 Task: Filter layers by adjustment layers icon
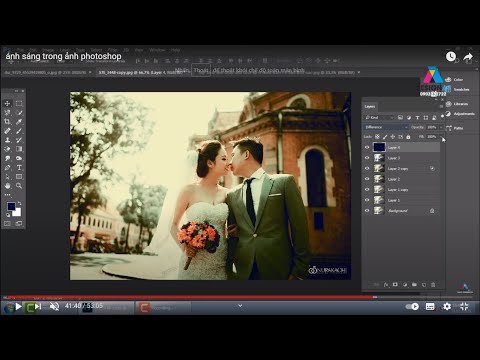pos(409,117)
